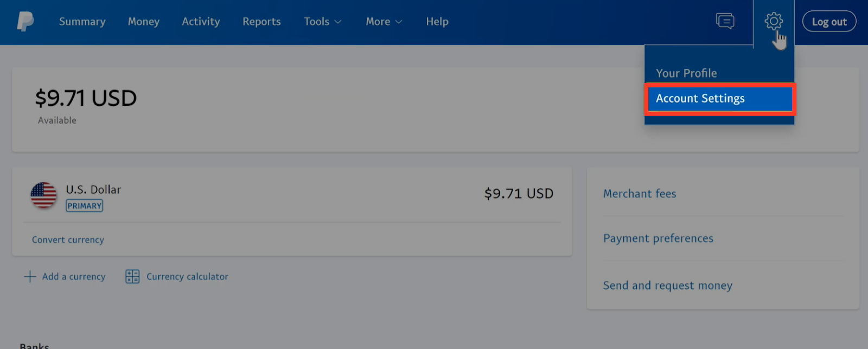Open Payment preferences link
This screenshot has height=349, width=868.
point(658,239)
